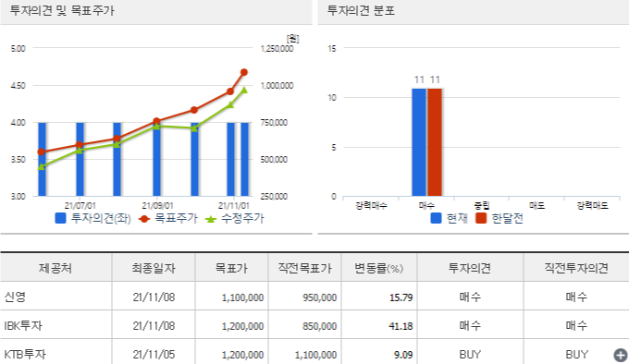The width and height of the screenshot is (629, 364).
Task: Click 매수 opinion in IBK투자 투자의견 column
Action: click(470, 325)
